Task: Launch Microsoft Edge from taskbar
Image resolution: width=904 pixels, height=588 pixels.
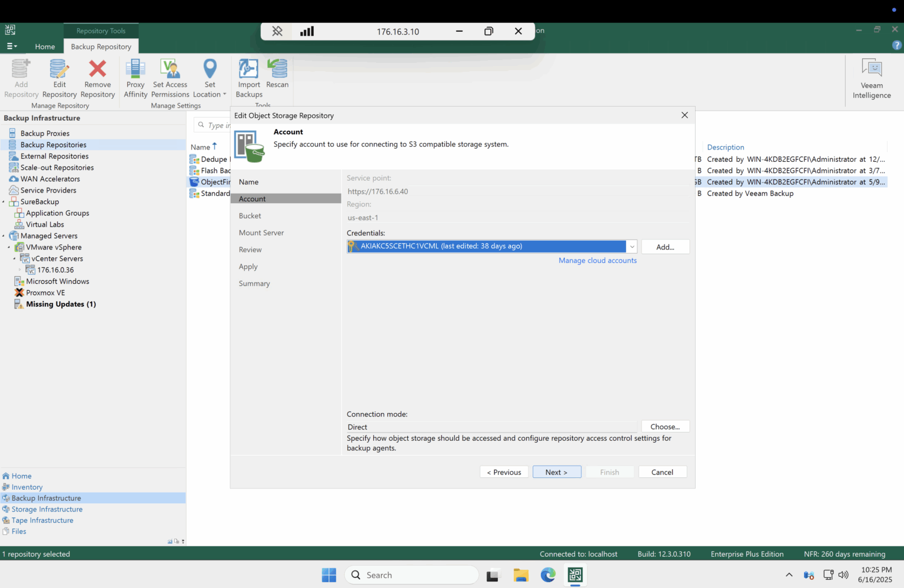Action: [548, 575]
